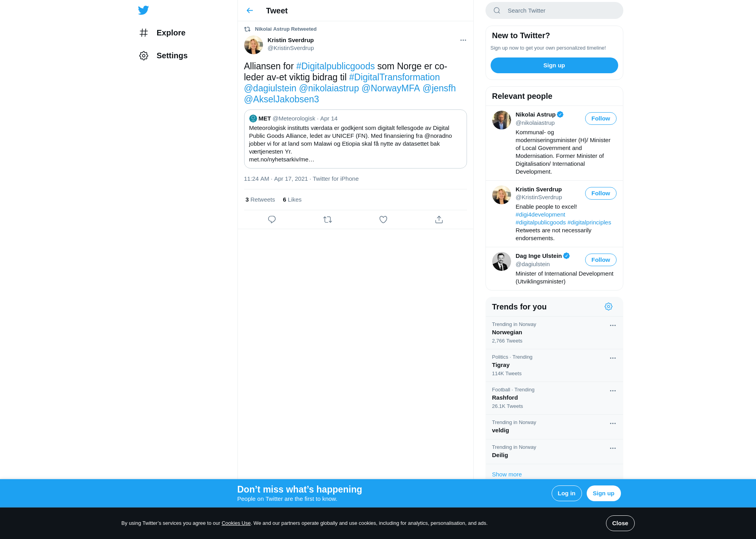Share the tweet via share icon
Image resolution: width=756 pixels, height=539 pixels.
pos(439,220)
